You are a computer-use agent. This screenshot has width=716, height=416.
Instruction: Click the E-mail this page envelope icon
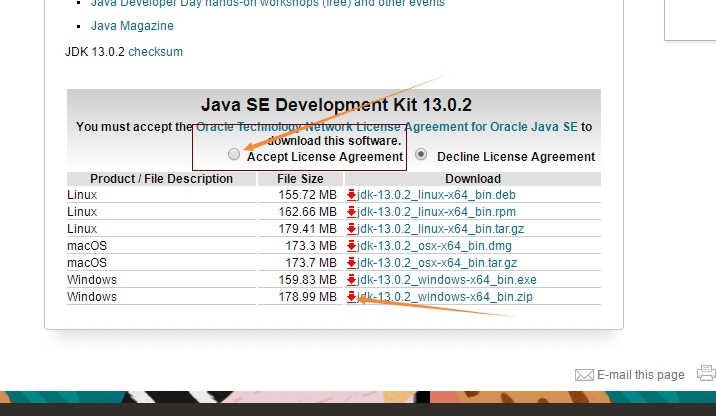pyautogui.click(x=584, y=375)
